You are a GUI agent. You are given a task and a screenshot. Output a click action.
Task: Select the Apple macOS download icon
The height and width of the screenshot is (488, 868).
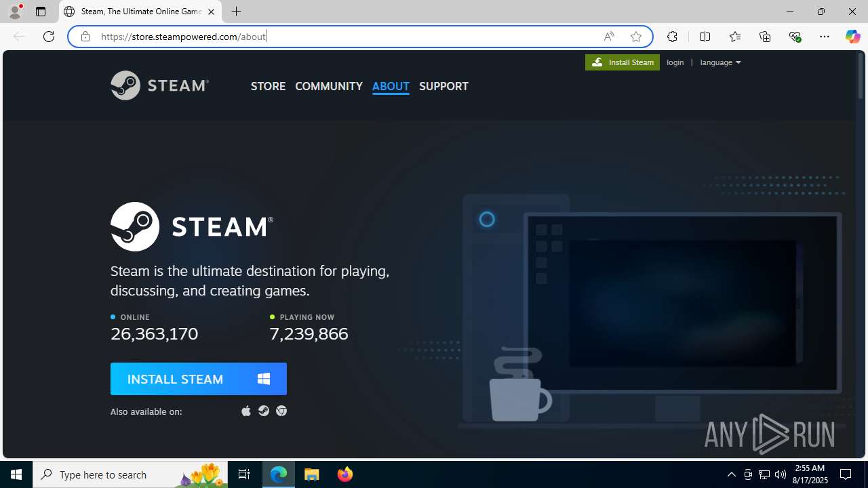tap(246, 411)
